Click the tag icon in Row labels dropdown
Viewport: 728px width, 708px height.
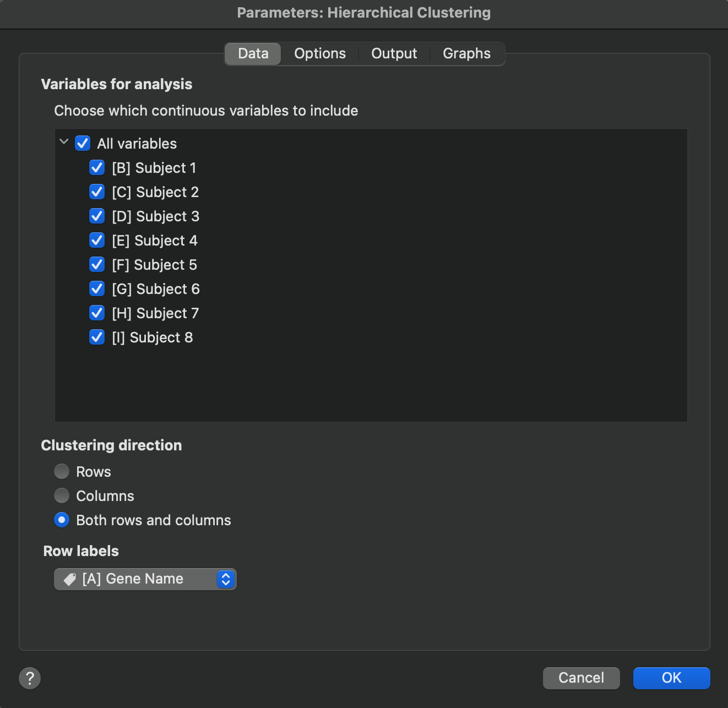click(70, 579)
